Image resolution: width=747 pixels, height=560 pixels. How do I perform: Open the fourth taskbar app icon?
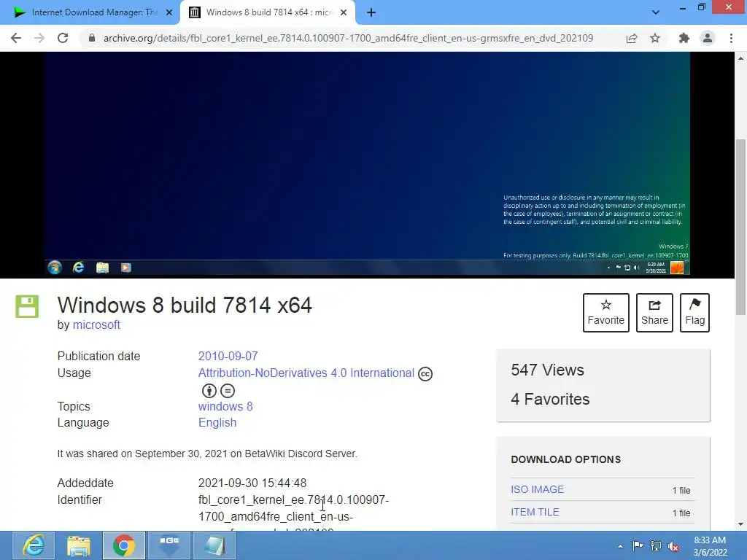click(169, 545)
